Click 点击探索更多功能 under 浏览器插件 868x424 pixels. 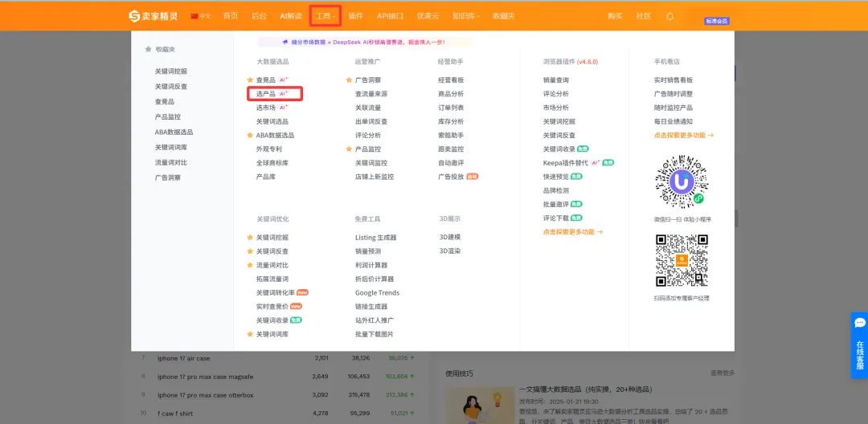pyautogui.click(x=573, y=232)
